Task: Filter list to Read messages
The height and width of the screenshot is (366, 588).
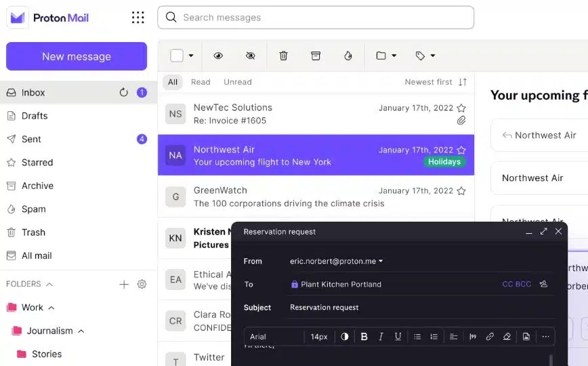Action: tap(201, 82)
